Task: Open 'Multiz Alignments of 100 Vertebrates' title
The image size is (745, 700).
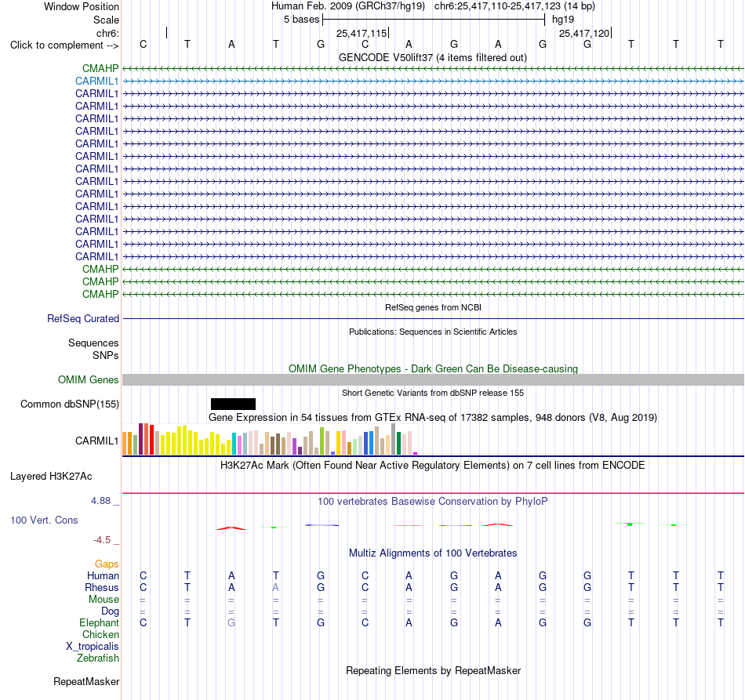Action: point(433,553)
